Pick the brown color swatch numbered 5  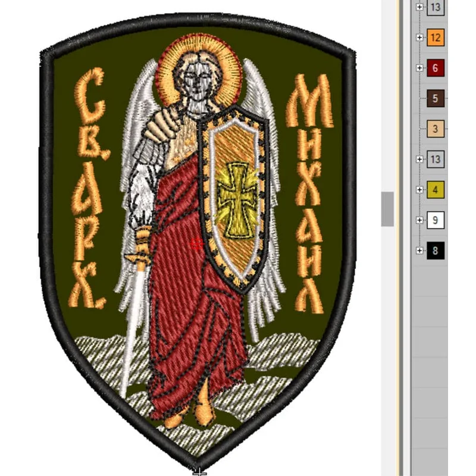click(x=436, y=98)
